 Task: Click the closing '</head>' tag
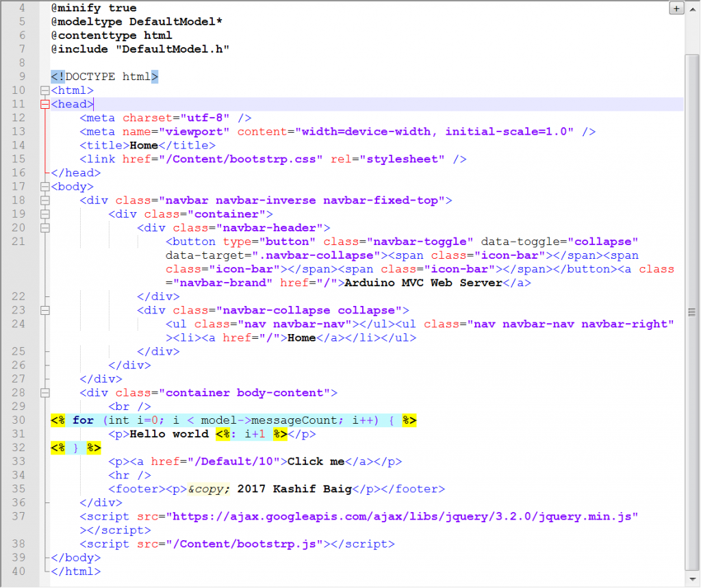tap(76, 173)
